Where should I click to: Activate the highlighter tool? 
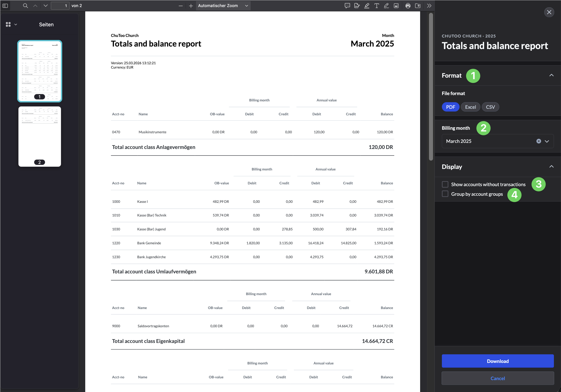click(x=367, y=6)
